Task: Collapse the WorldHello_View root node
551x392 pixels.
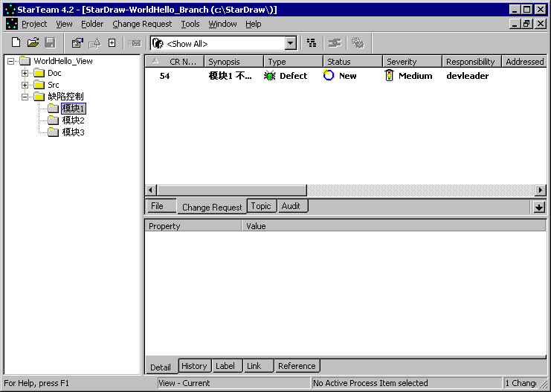Action: (x=11, y=61)
